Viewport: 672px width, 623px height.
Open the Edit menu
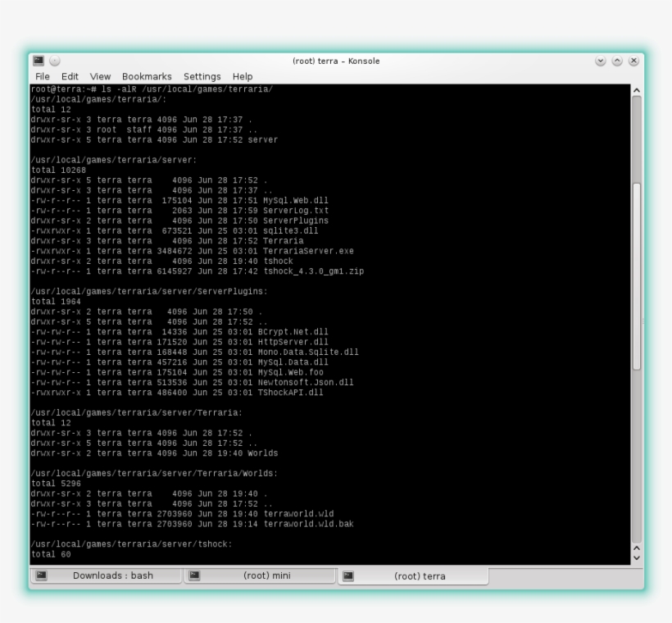point(70,76)
